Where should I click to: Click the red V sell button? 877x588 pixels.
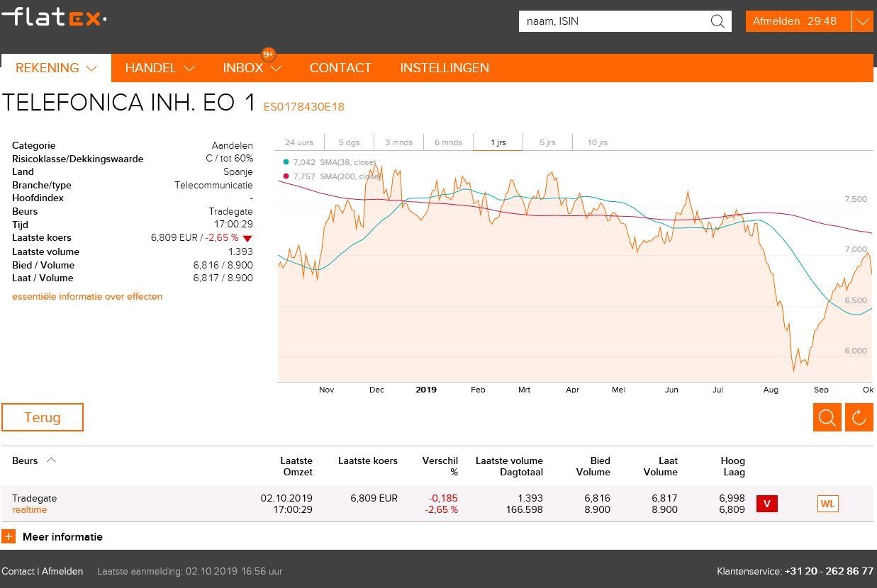pos(767,504)
